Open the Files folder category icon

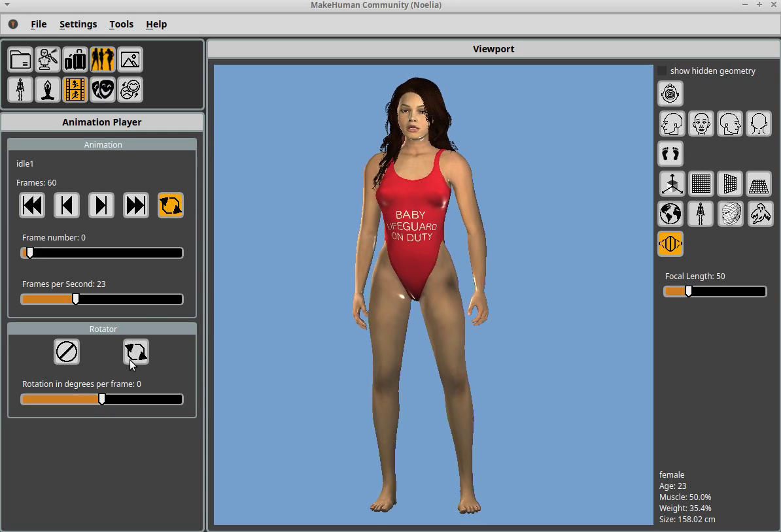click(20, 59)
